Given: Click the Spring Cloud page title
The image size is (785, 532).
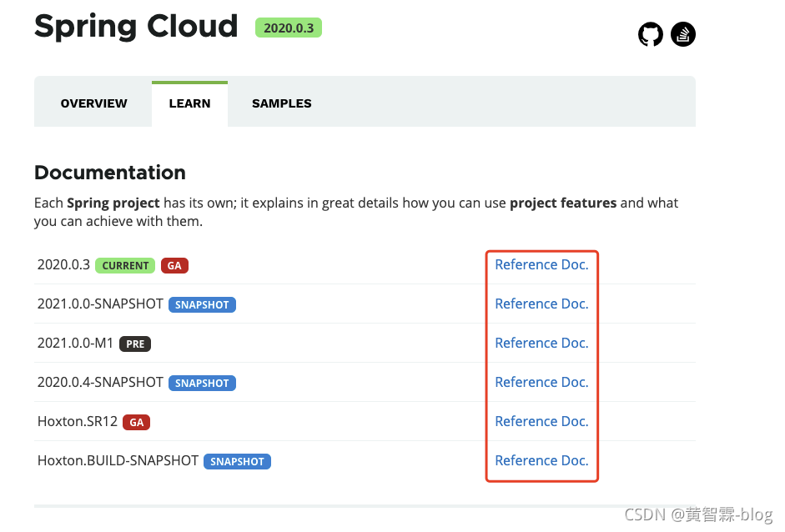Looking at the screenshot, I should click(136, 27).
